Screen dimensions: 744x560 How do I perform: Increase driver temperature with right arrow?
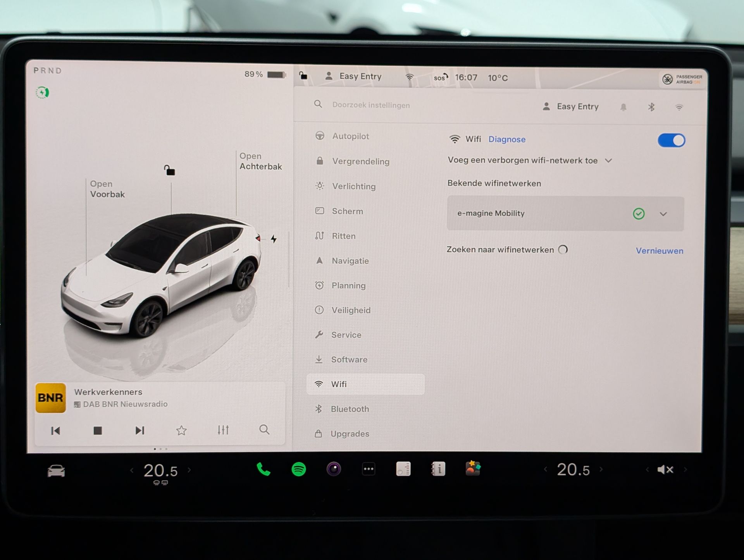click(189, 470)
